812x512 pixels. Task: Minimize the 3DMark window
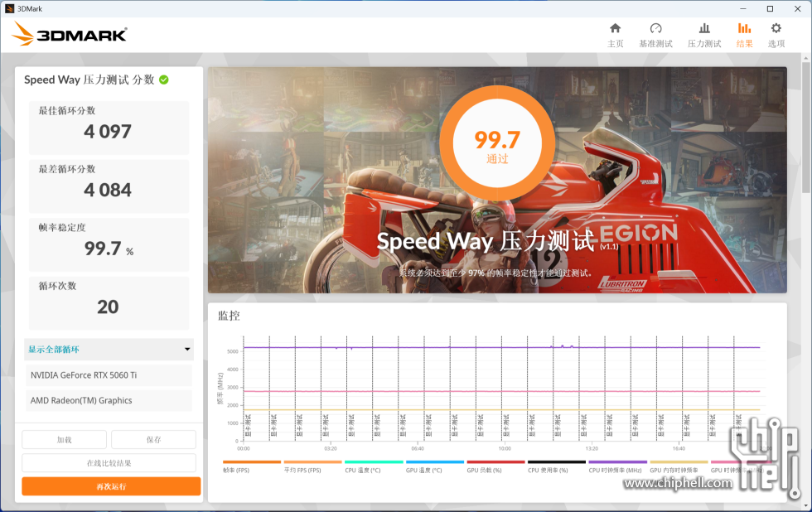click(743, 8)
